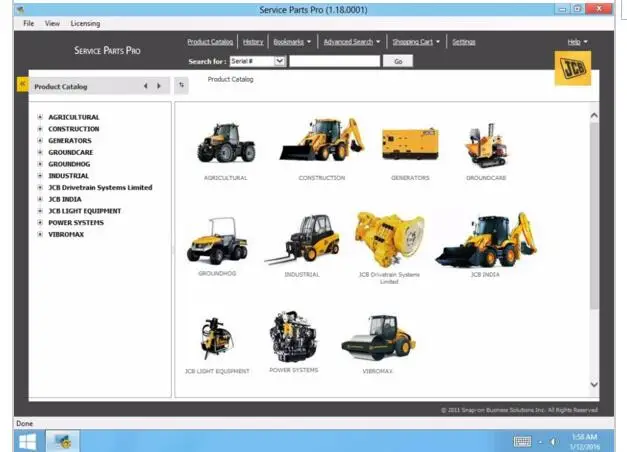Select AGRICULTURAL label in tree
Viewport: 627px width, 452px height.
tap(74, 117)
